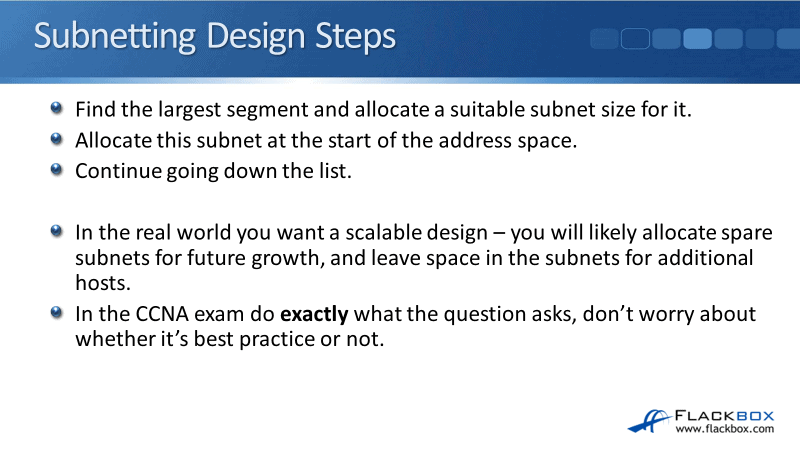Click the 'Allocate this subnet at the start' line
The height and width of the screenshot is (450, 800).
tap(326, 140)
